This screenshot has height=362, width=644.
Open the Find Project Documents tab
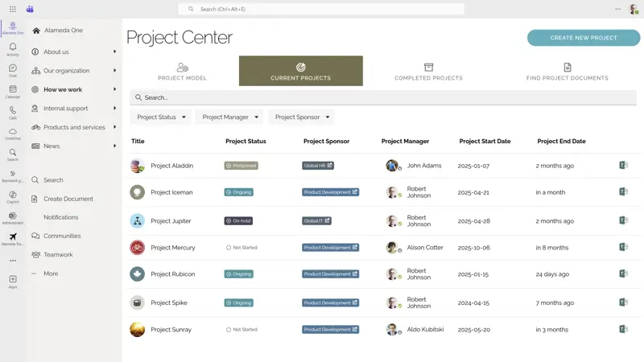click(x=568, y=71)
